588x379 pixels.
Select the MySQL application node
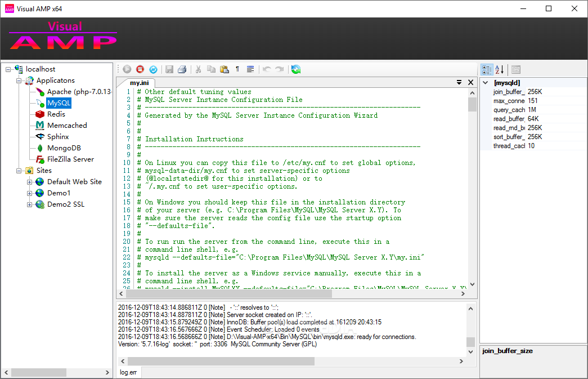click(x=59, y=103)
